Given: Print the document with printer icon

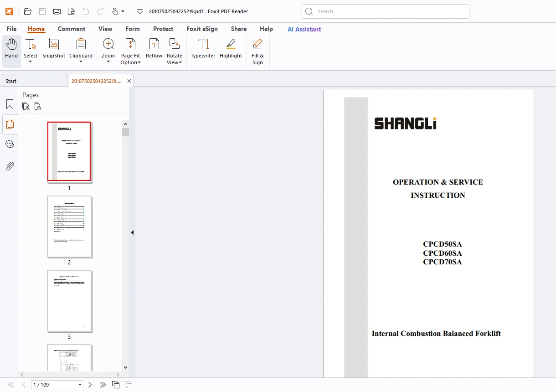Looking at the screenshot, I should click(x=57, y=11).
